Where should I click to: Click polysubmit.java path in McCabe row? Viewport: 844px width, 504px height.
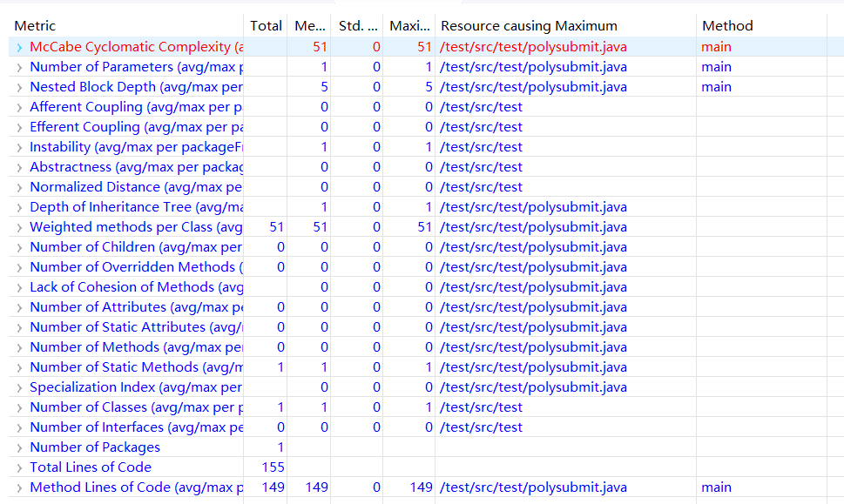pyautogui.click(x=533, y=47)
